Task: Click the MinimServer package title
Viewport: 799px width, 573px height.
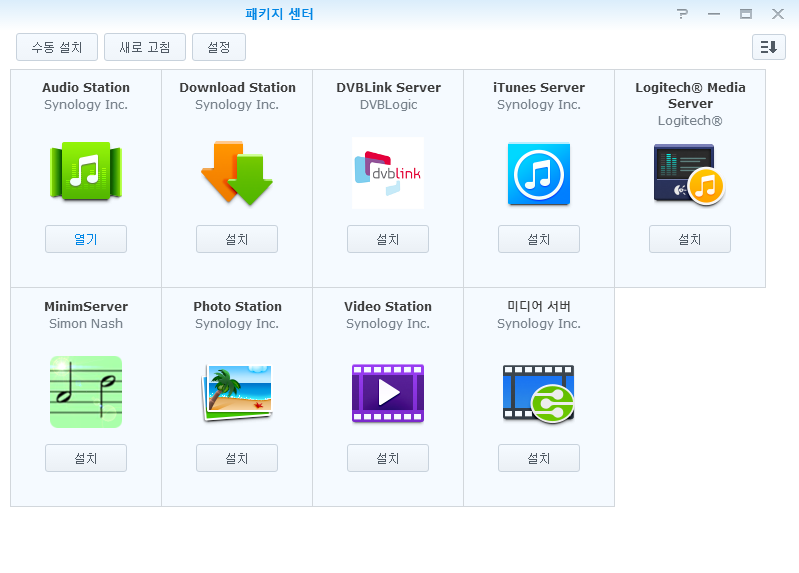Action: pyautogui.click(x=86, y=307)
